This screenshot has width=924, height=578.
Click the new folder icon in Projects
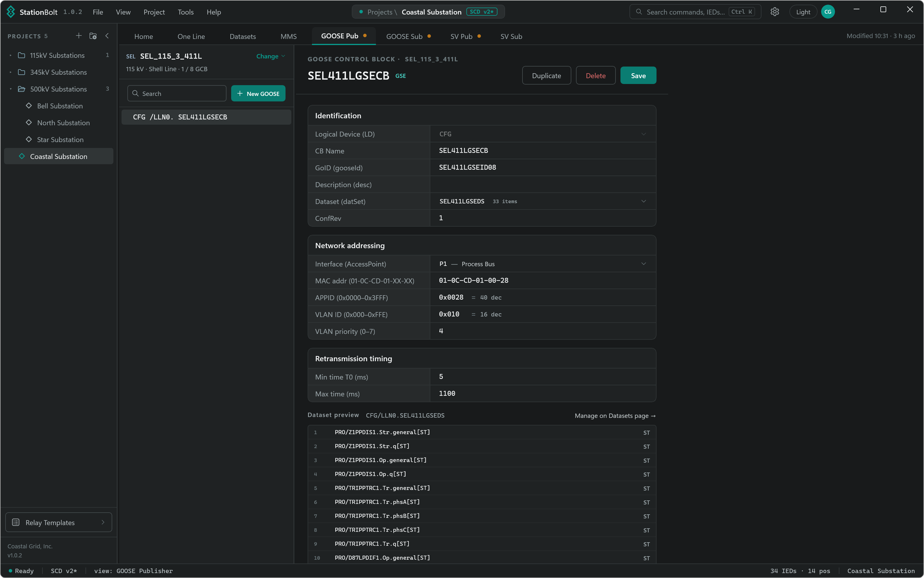tap(93, 35)
